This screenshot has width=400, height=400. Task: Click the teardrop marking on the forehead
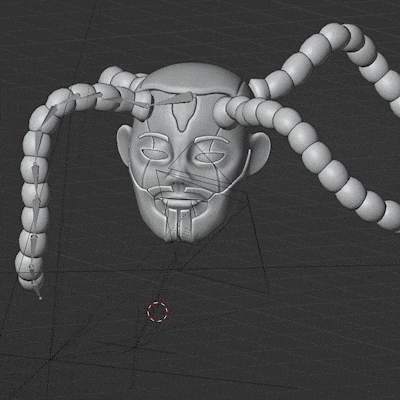[x=182, y=116]
